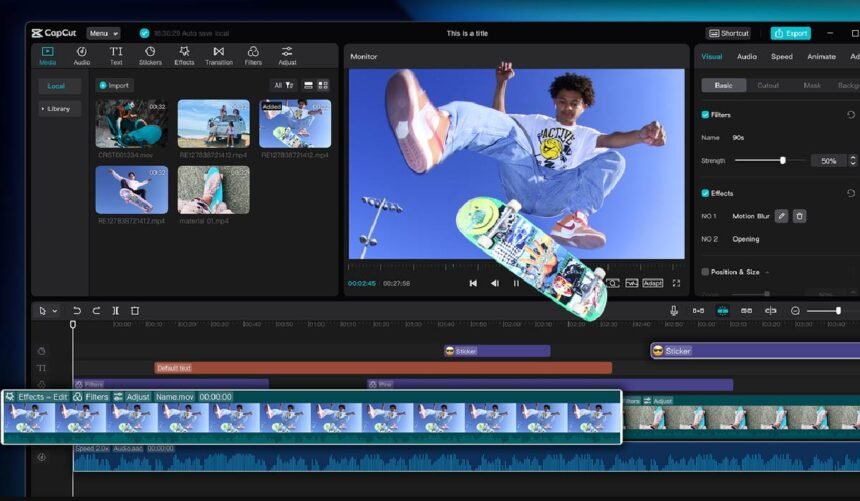Click the Import button
This screenshot has height=501, width=860.
click(114, 85)
